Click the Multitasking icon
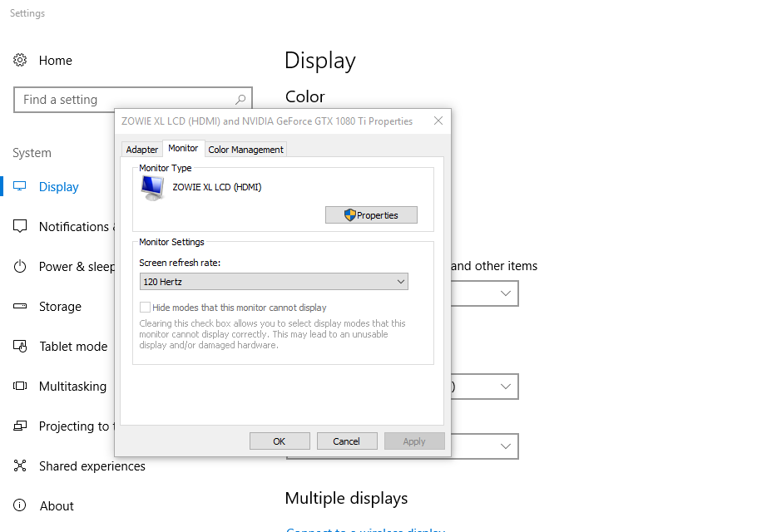The height and width of the screenshot is (532, 762). click(x=20, y=386)
